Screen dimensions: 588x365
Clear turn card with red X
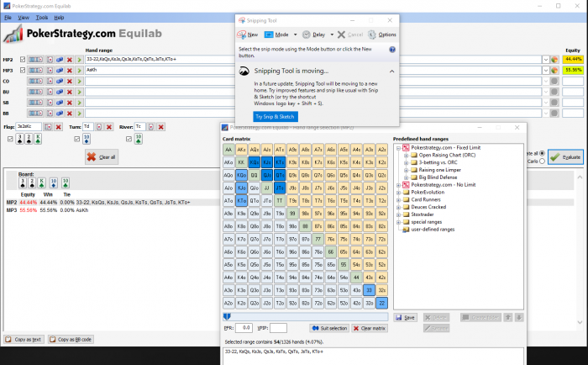pos(109,127)
